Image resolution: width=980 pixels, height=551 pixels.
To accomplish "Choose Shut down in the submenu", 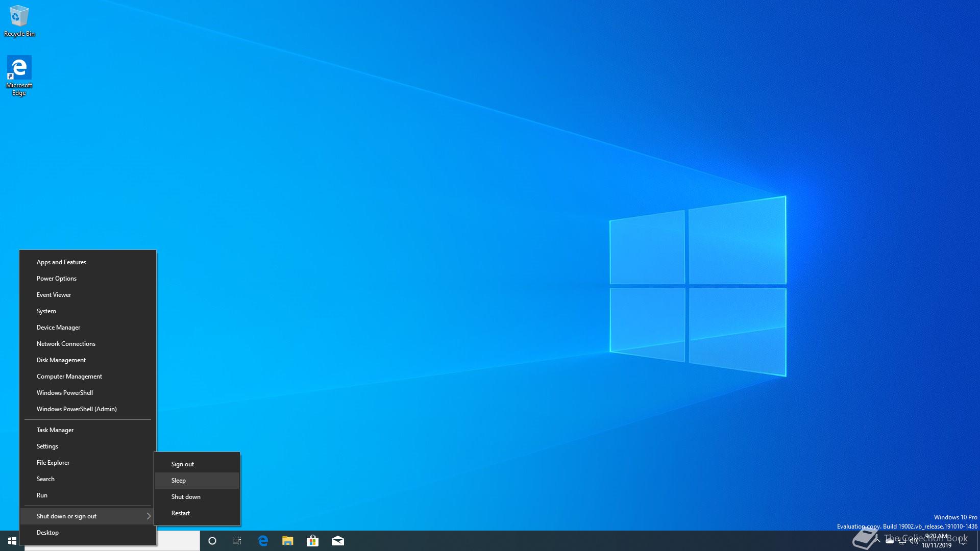I will coord(197,497).
